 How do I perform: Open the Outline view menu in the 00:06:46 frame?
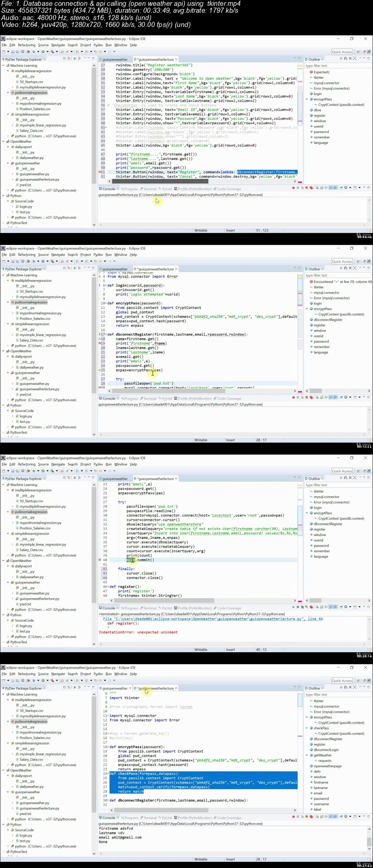pyautogui.click(x=360, y=58)
